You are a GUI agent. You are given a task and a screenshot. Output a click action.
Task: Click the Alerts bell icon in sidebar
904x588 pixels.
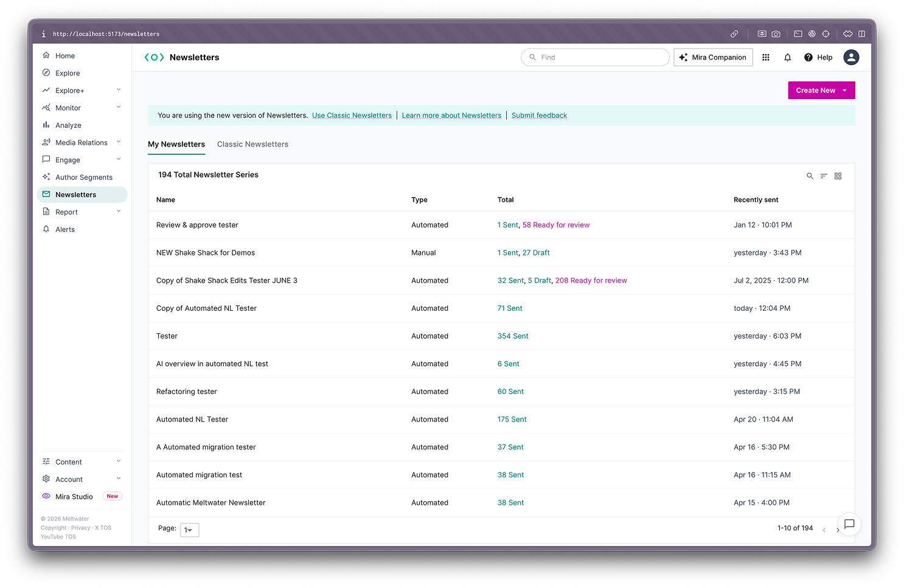[46, 229]
